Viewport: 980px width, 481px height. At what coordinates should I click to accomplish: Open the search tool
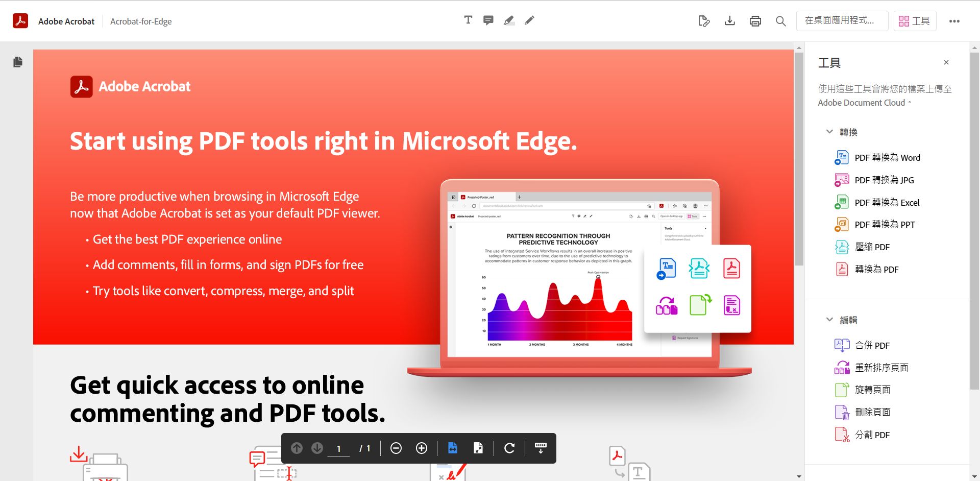click(x=781, y=21)
